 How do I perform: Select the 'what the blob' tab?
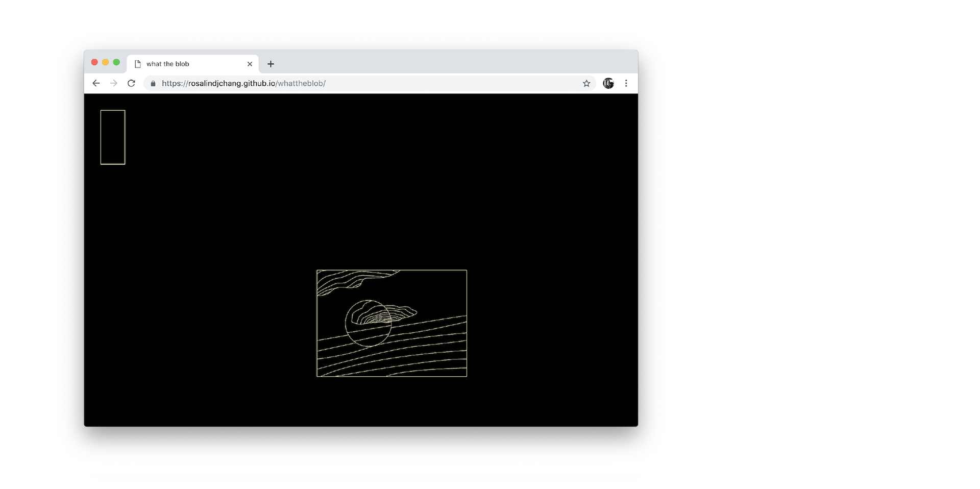pyautogui.click(x=192, y=64)
